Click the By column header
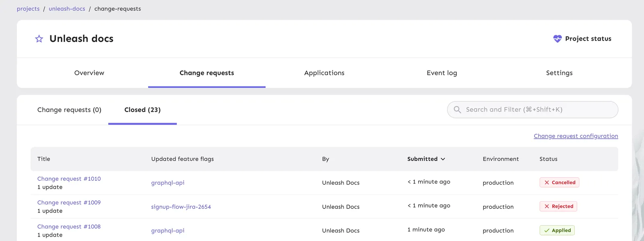Screen dimensions: 644x241 (326, 159)
